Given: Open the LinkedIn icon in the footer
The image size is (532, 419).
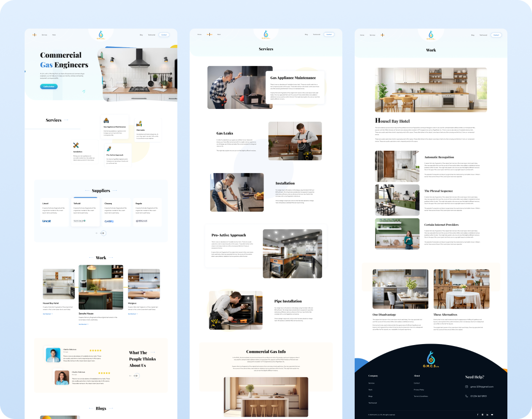Looking at the screenshot, I should [x=487, y=415].
